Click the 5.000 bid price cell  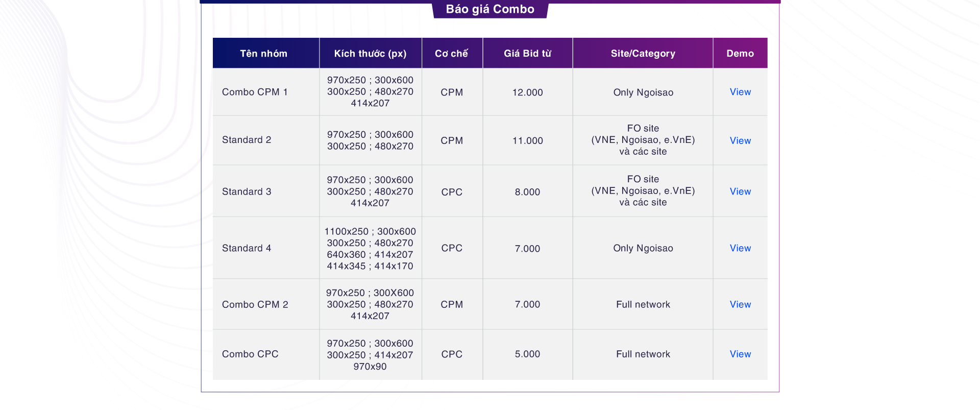click(x=528, y=354)
